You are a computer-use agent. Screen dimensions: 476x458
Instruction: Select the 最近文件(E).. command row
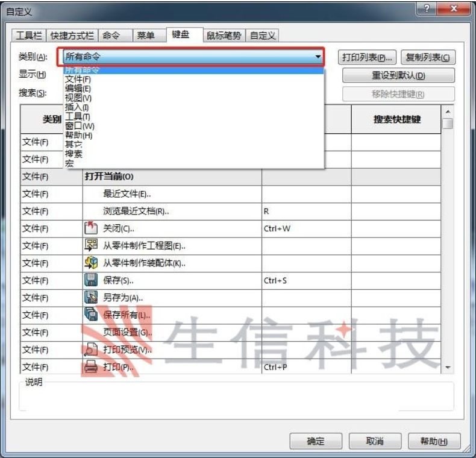coord(231,194)
